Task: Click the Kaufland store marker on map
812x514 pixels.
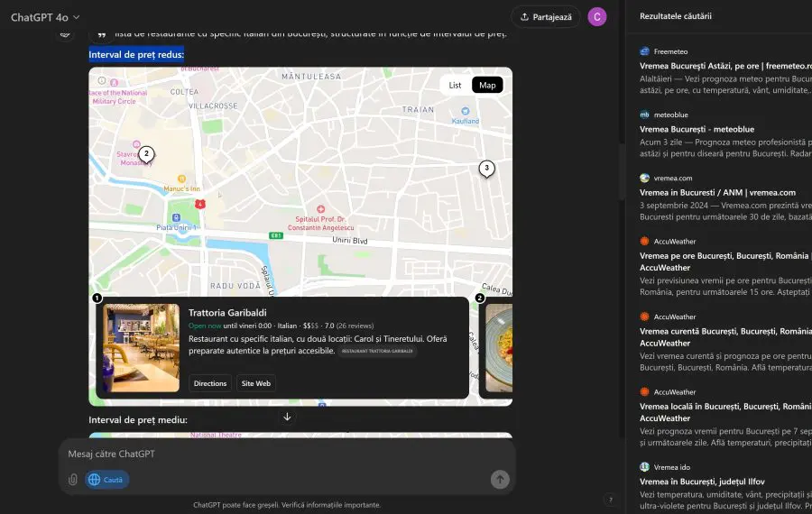Action: [x=465, y=111]
